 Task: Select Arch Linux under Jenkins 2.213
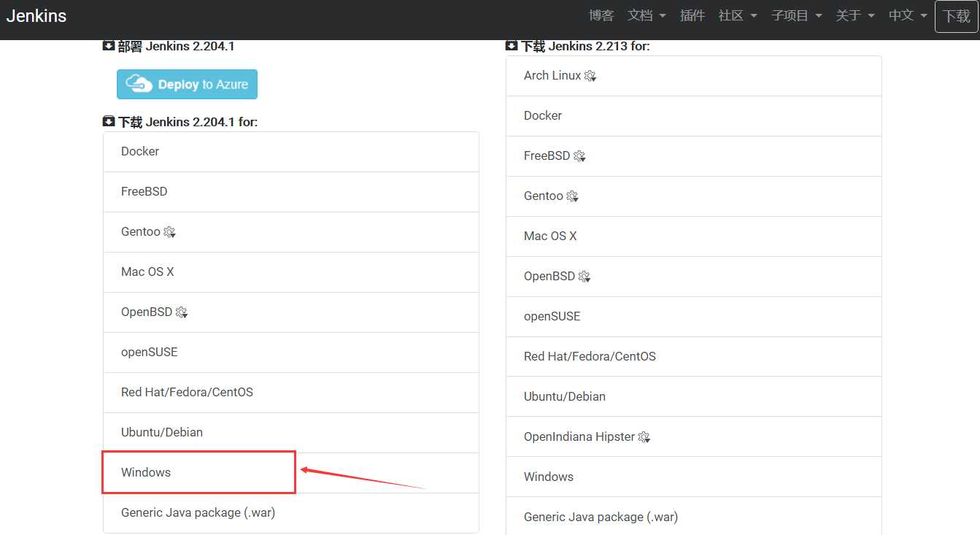pos(693,76)
